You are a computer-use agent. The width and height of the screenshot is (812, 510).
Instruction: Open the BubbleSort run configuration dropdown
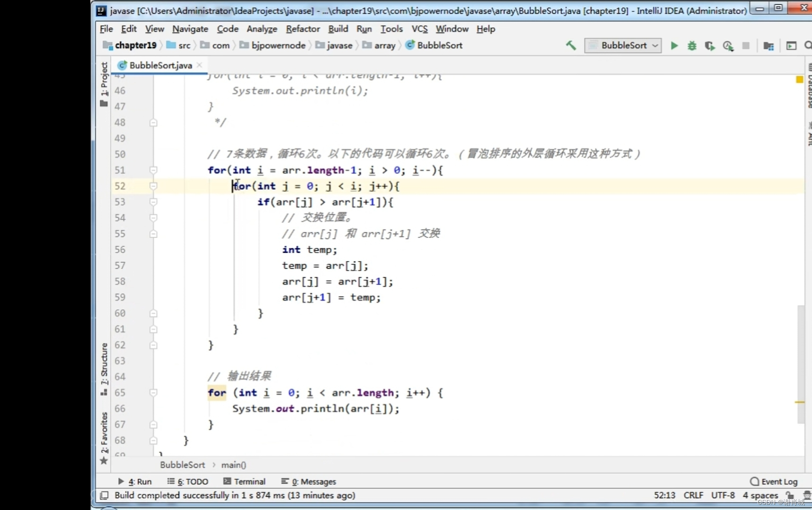click(623, 45)
